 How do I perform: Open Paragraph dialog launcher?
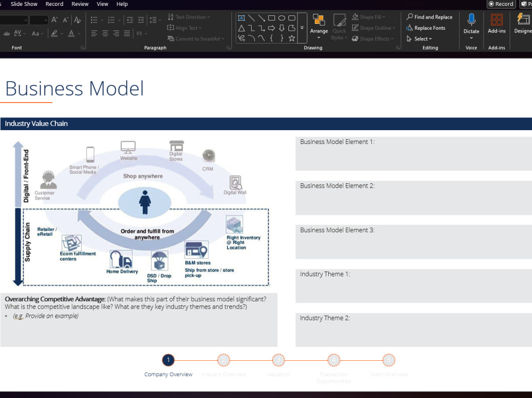(x=228, y=48)
